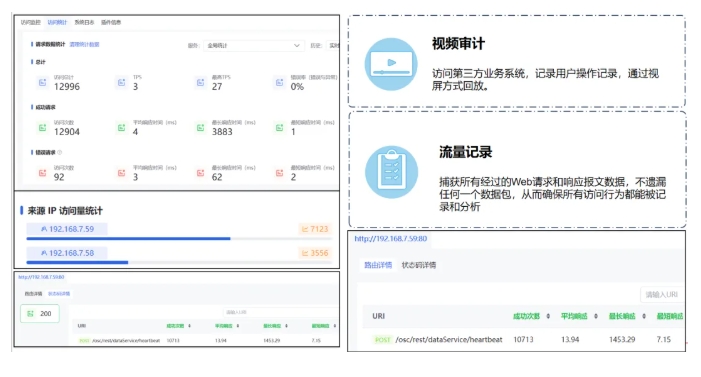Image resolution: width=701 pixels, height=377 pixels.
Task: Click the user icon before 192.168.7.58
Action: (44, 253)
